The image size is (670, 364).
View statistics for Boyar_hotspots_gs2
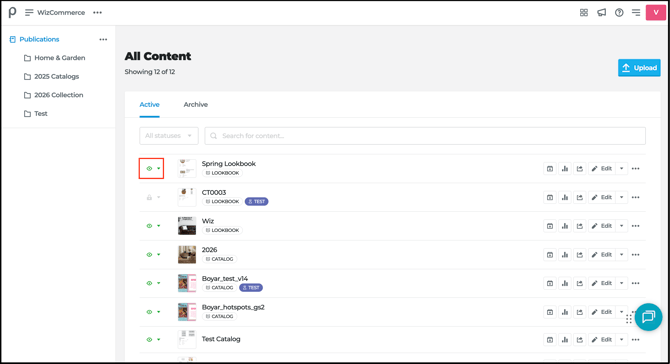[565, 312]
